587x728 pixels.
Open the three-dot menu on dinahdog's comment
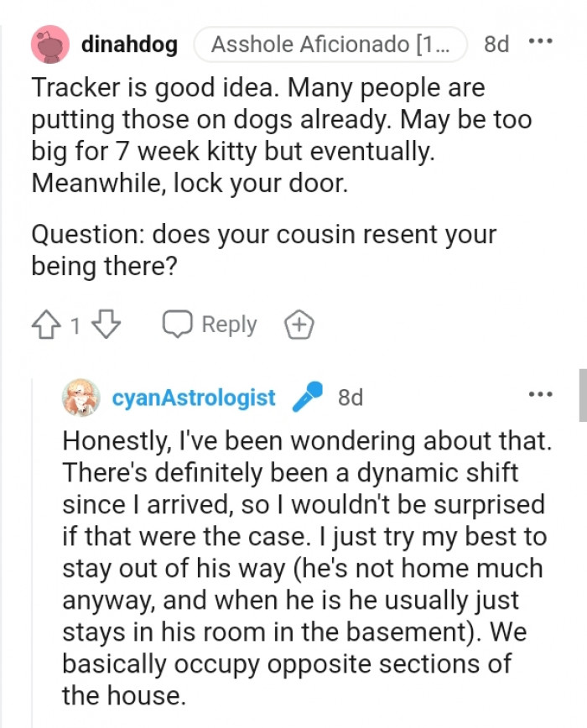(541, 43)
